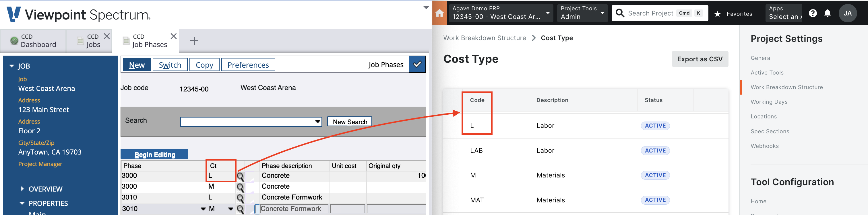Close the CCD Job Phases tab
868x215 pixels.
[174, 36]
